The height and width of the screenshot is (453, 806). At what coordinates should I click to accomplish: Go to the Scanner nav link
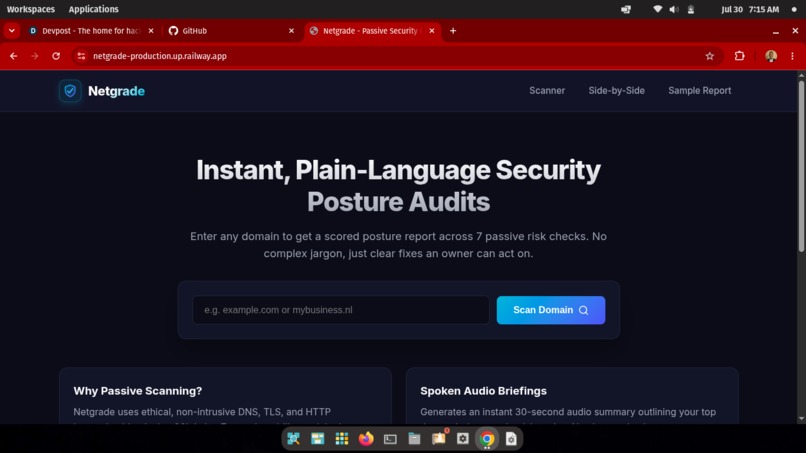(547, 90)
